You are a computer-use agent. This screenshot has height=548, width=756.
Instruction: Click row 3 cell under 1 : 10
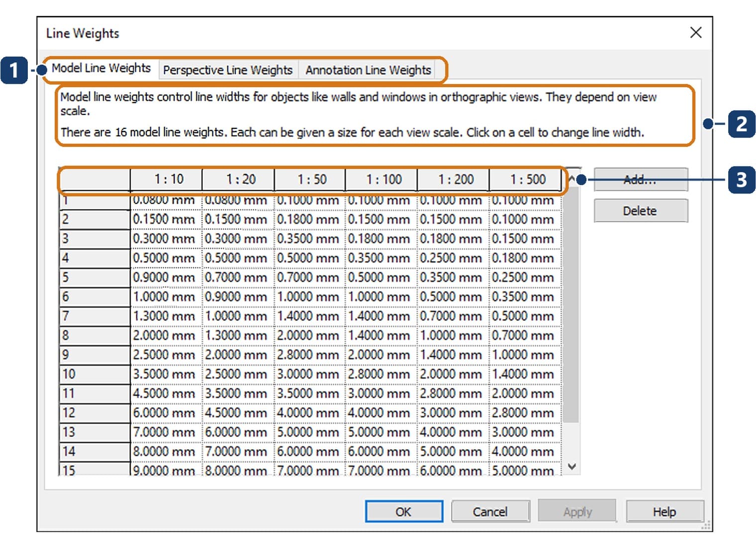tap(166, 238)
